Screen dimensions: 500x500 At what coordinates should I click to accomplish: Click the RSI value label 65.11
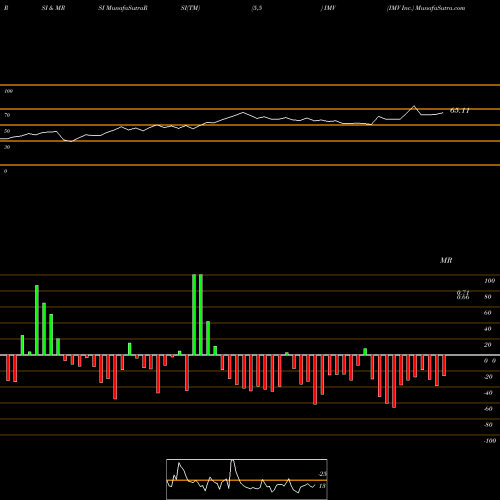coord(460,111)
